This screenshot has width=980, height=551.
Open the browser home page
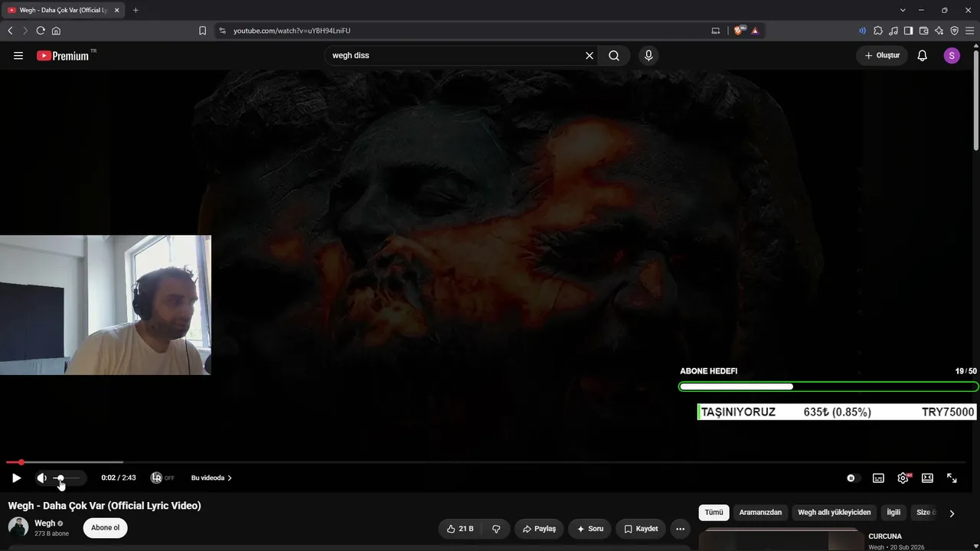pos(56,31)
